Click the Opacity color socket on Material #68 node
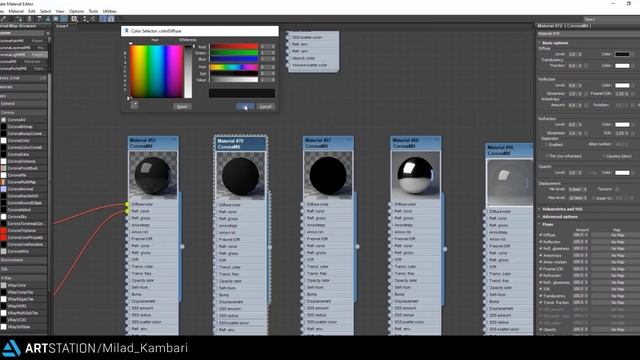 click(390, 280)
